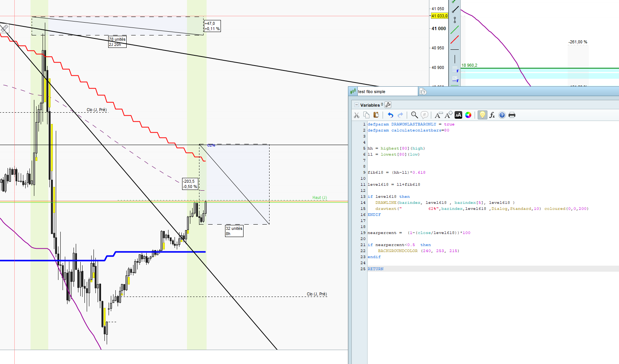Open the fx function library
The height and width of the screenshot is (364, 619).
(492, 115)
